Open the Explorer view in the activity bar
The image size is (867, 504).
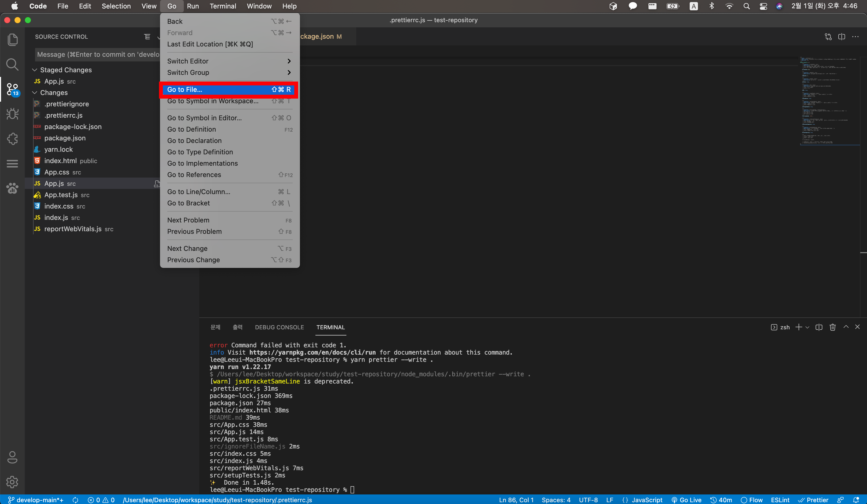(12, 39)
